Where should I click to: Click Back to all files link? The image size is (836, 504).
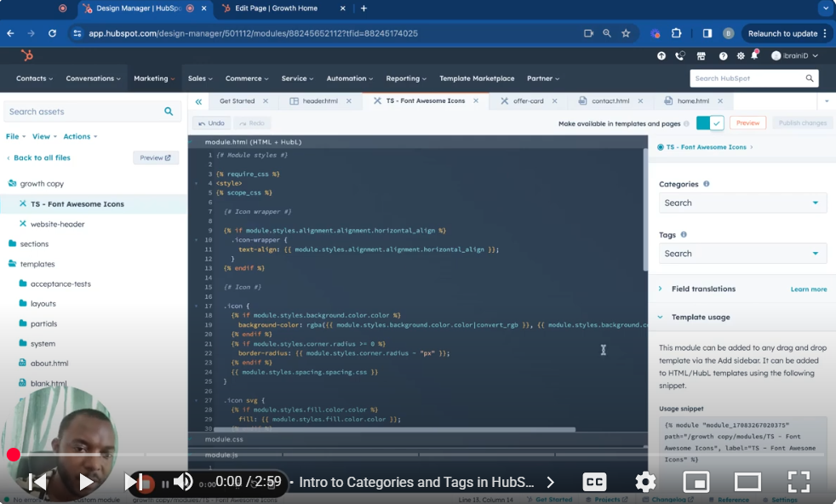click(x=42, y=157)
